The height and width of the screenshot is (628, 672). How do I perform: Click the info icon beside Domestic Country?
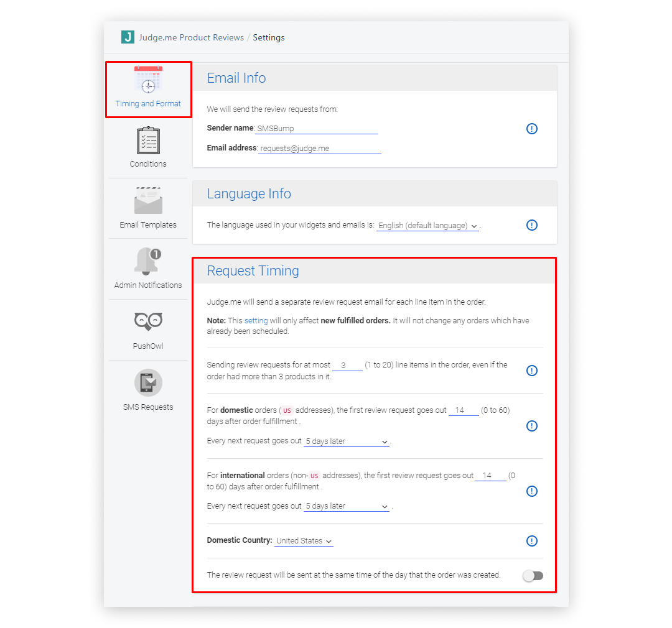tap(532, 541)
